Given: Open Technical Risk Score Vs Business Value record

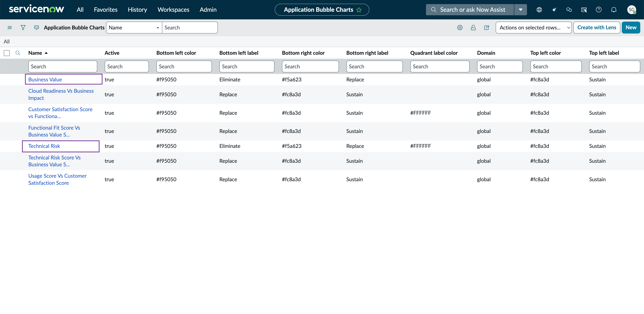Looking at the screenshot, I should coord(54,161).
